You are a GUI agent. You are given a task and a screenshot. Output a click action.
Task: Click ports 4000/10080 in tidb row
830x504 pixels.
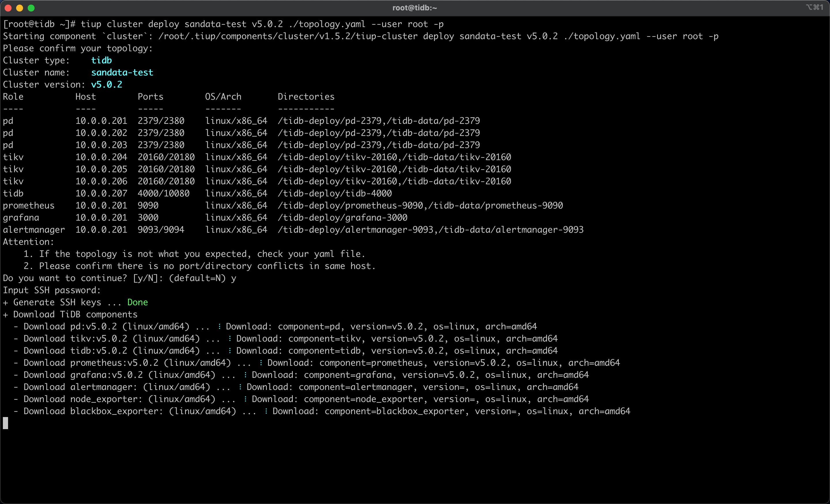[164, 194]
